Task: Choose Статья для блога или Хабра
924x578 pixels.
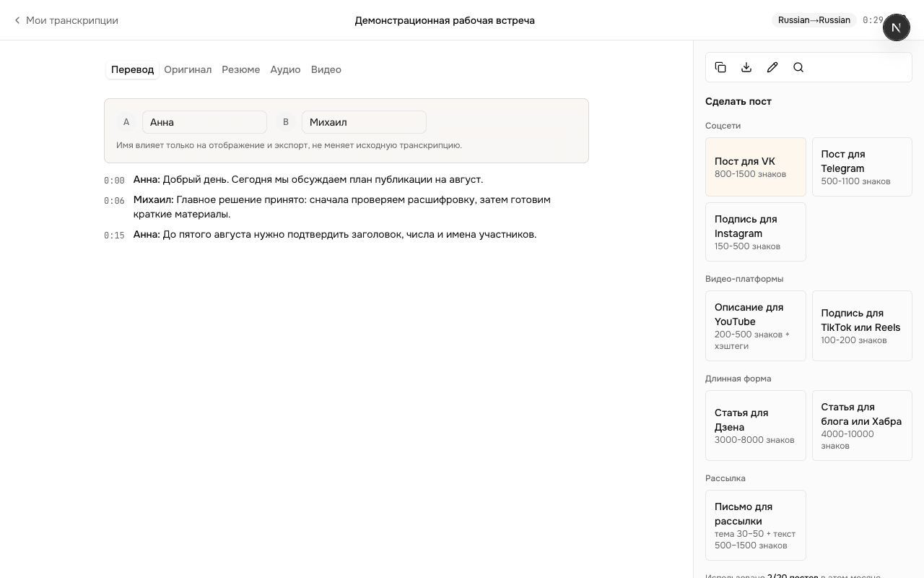Action: click(862, 426)
